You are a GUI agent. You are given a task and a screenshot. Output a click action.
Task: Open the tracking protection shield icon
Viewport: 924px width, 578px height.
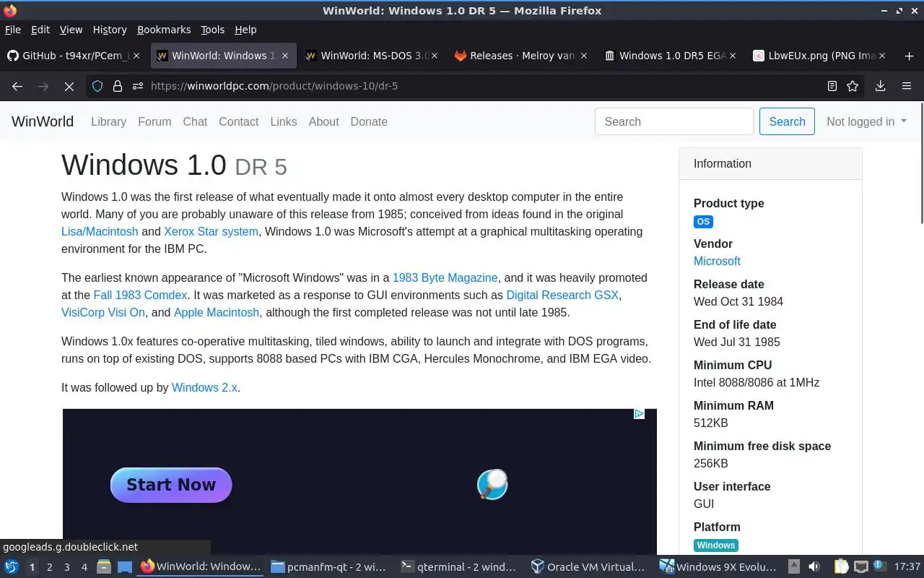pyautogui.click(x=97, y=86)
